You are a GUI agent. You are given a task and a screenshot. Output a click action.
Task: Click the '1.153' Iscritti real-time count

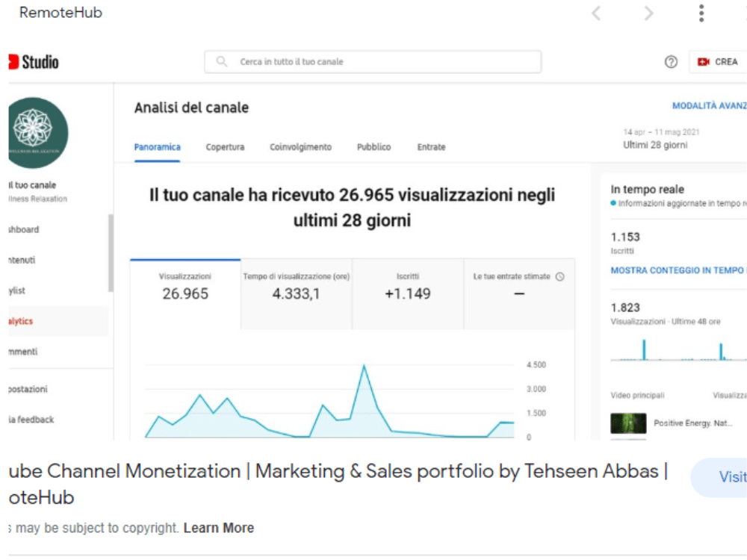click(625, 237)
